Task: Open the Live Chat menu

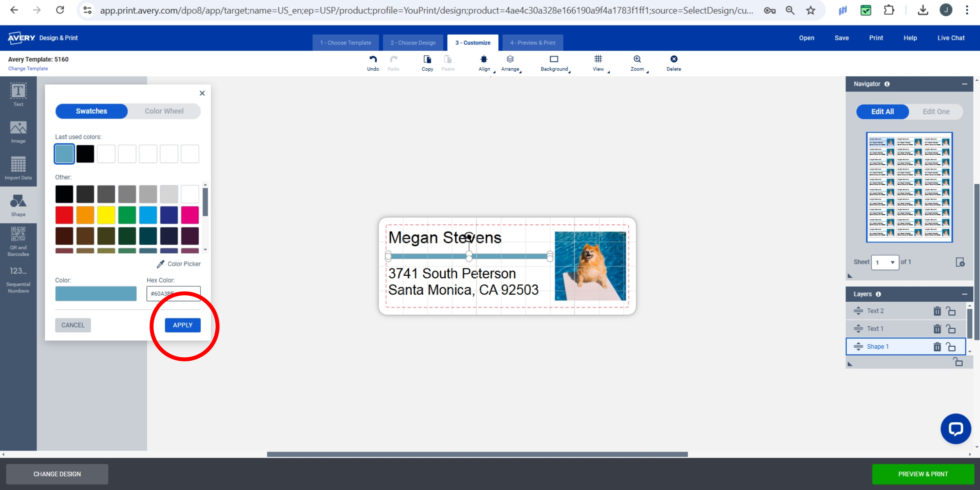Action: (951, 38)
